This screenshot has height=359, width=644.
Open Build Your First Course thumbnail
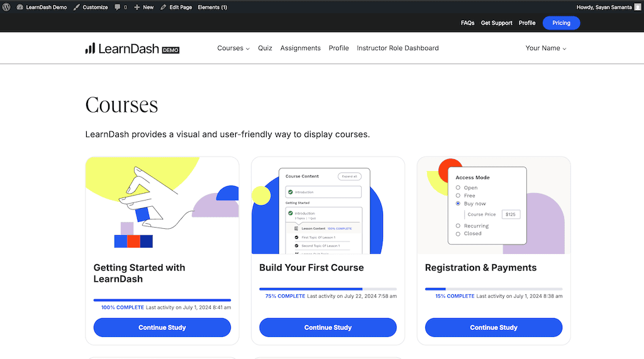click(328, 206)
